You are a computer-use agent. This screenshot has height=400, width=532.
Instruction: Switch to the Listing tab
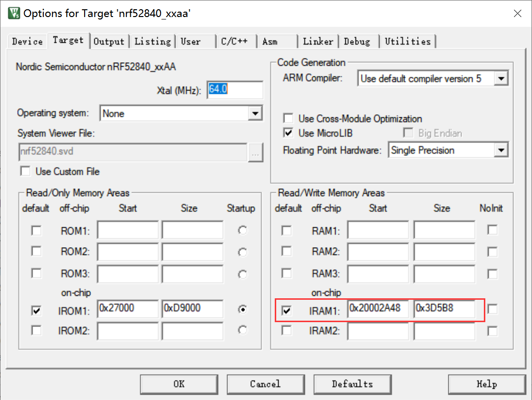point(153,41)
